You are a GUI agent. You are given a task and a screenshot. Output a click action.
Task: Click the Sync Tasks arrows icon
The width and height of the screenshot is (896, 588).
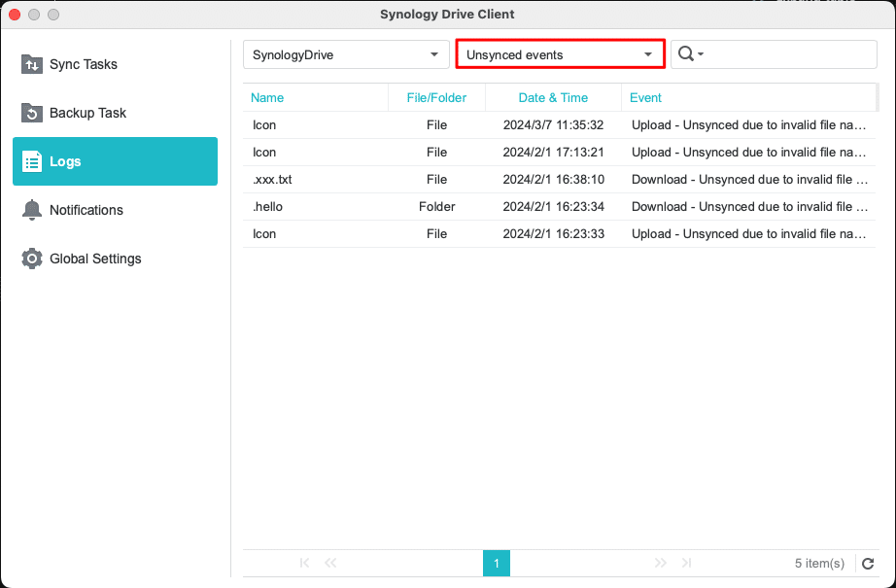tap(31, 64)
